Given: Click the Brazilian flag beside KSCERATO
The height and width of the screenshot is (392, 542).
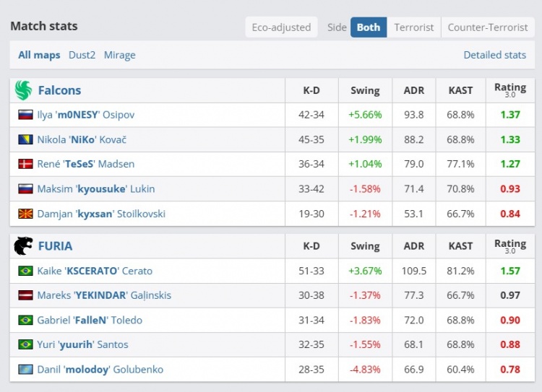Looking at the screenshot, I should 25,271.
